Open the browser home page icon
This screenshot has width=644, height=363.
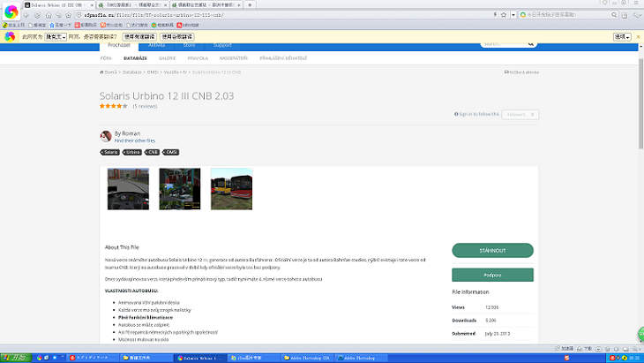pyautogui.click(x=49, y=15)
